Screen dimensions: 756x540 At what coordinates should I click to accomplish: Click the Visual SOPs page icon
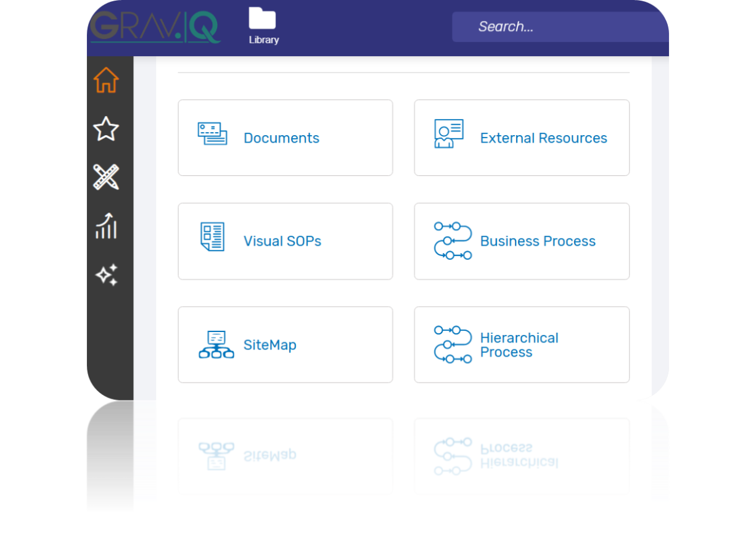click(x=213, y=236)
